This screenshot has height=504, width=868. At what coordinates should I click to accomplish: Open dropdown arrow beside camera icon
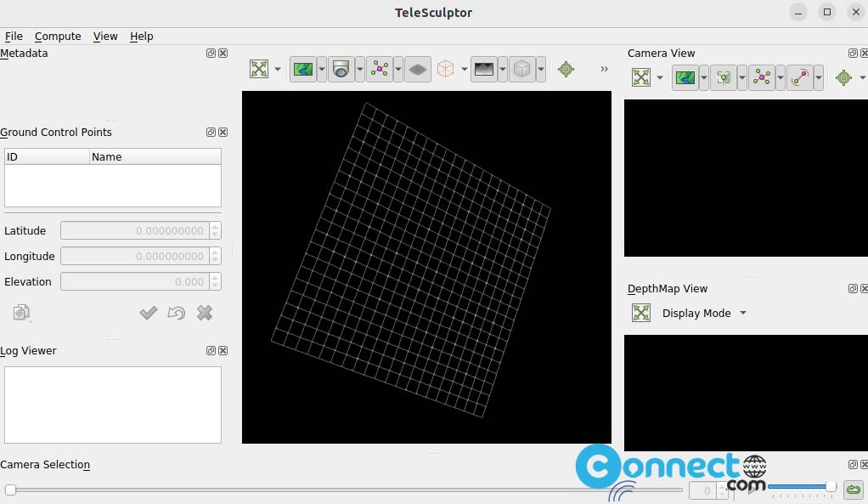click(360, 69)
